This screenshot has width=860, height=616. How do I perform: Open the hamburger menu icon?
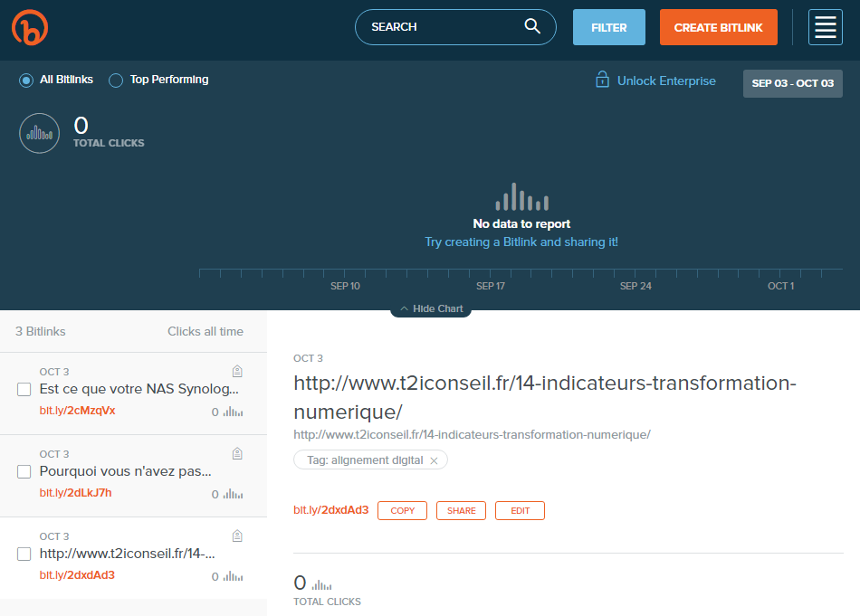pos(825,27)
